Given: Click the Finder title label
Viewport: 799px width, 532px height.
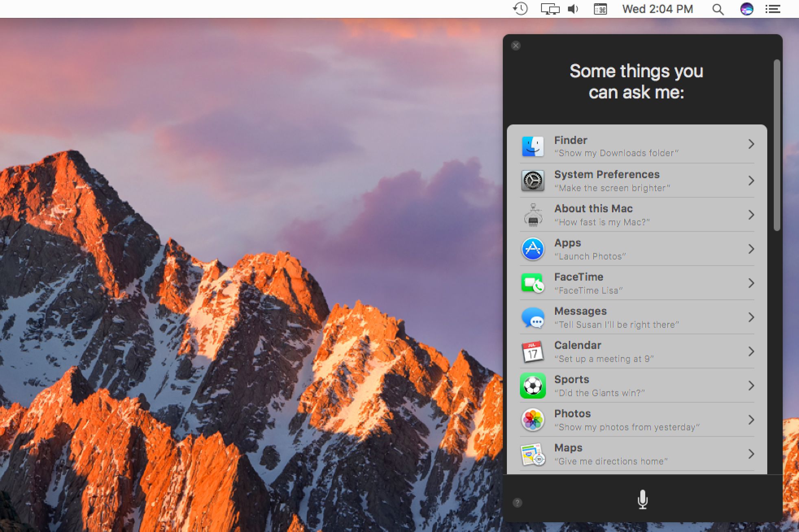Looking at the screenshot, I should click(570, 140).
